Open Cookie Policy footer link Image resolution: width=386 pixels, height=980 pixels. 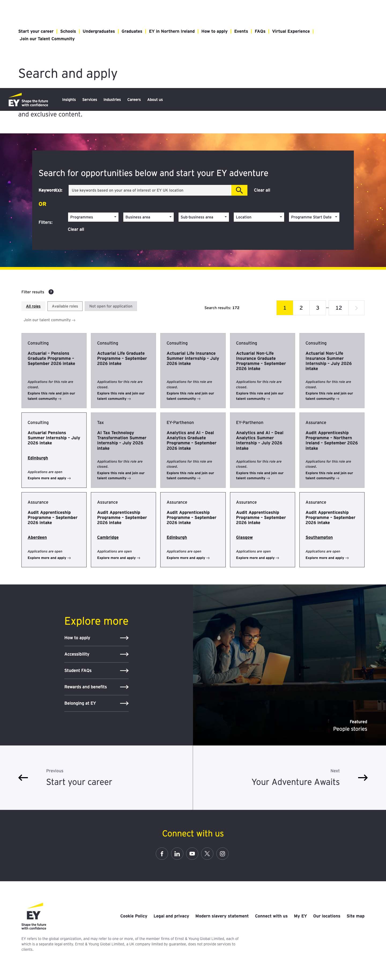(x=134, y=916)
